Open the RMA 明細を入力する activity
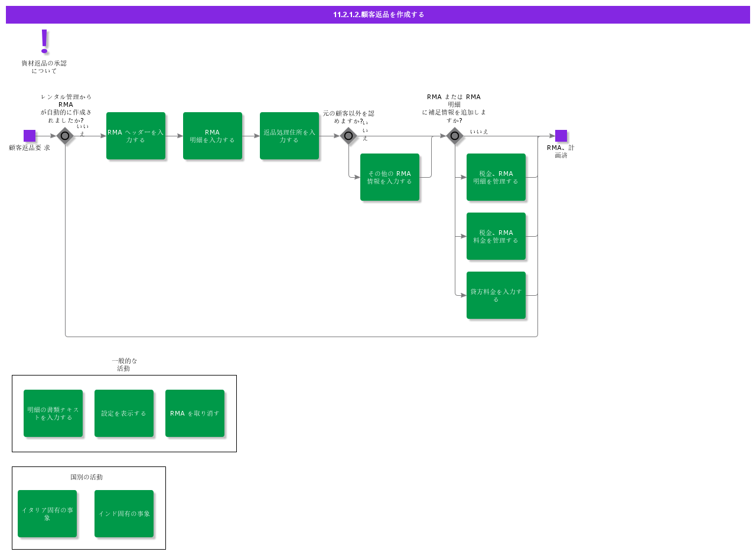Viewport: 756px width, 555px height. 213,136
